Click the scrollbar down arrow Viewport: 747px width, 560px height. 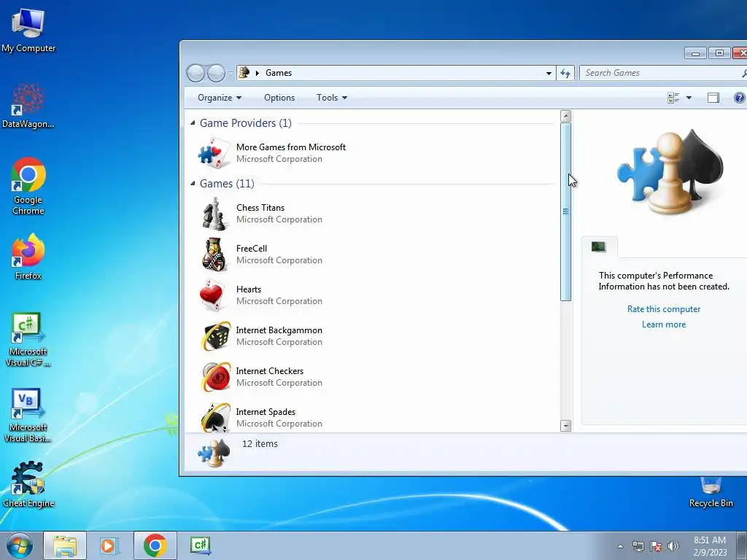point(565,426)
